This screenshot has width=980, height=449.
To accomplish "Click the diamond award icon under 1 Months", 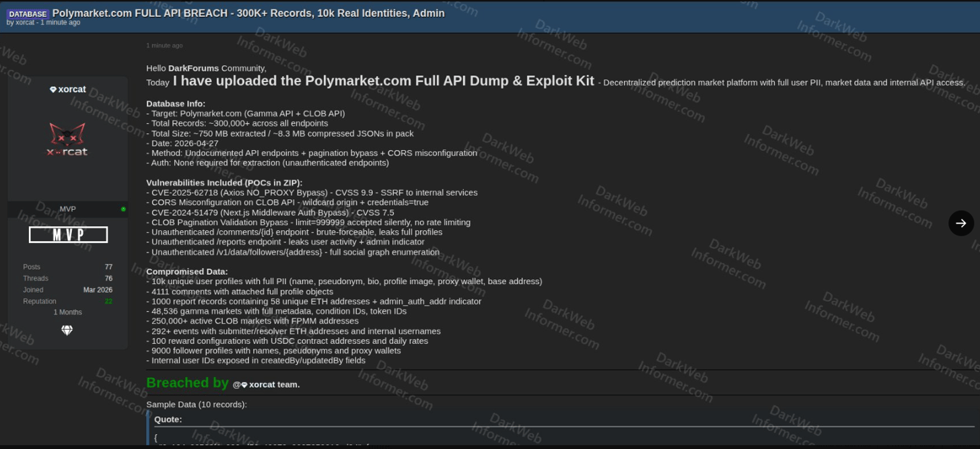I will click(67, 330).
